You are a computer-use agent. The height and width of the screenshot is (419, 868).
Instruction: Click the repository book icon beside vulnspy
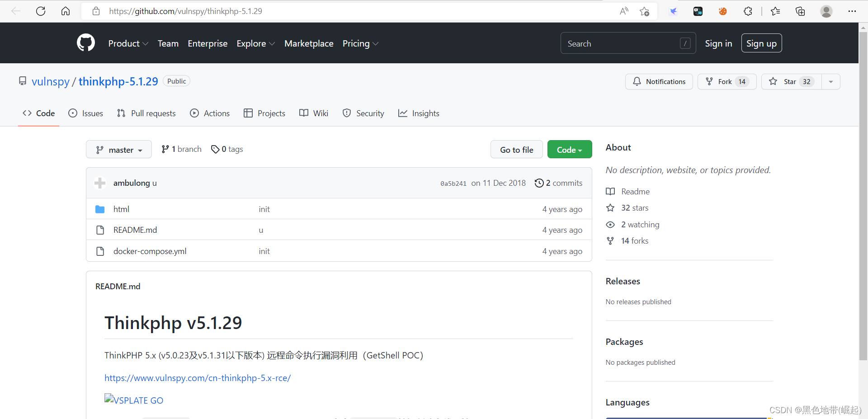tap(23, 81)
